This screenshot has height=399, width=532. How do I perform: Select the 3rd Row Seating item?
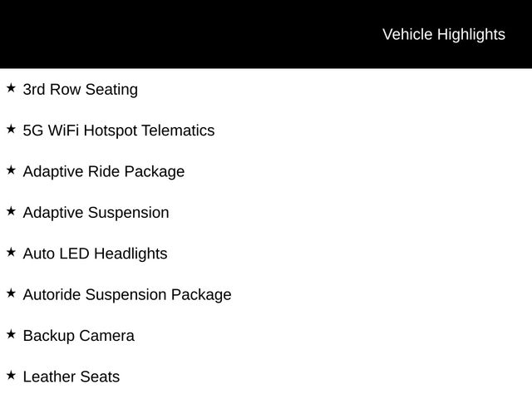81,90
